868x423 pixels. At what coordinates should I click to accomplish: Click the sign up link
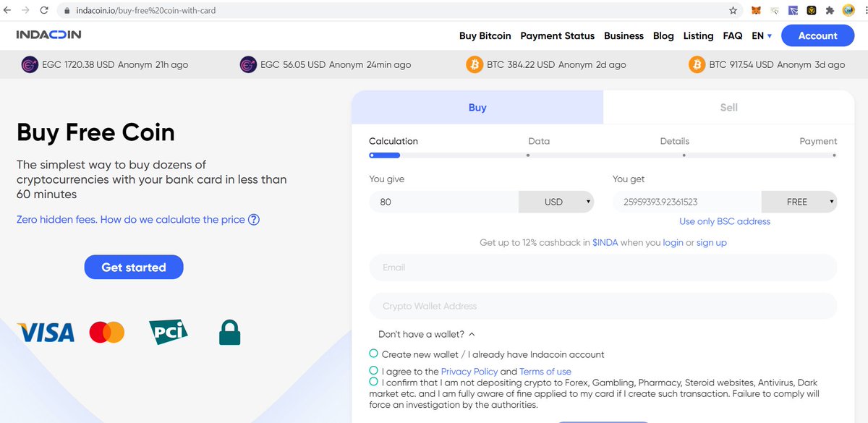coord(711,243)
